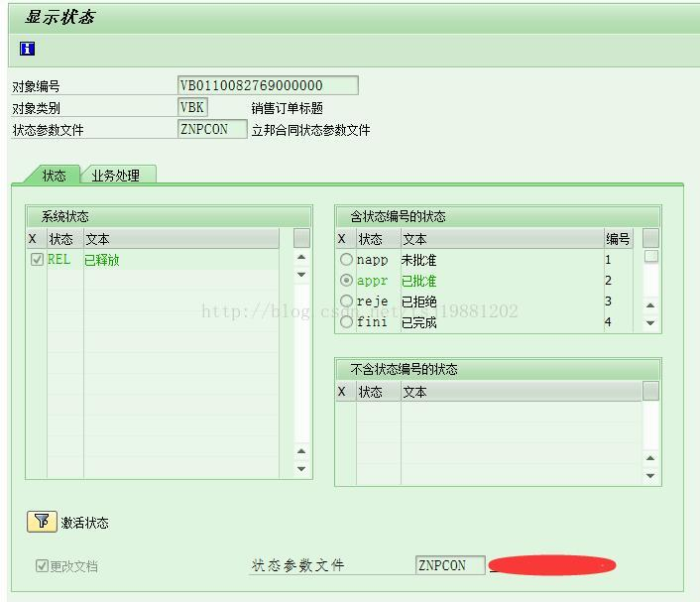The image size is (700, 602).
Task: Click the 对象类别 VBK field
Action: pos(192,107)
